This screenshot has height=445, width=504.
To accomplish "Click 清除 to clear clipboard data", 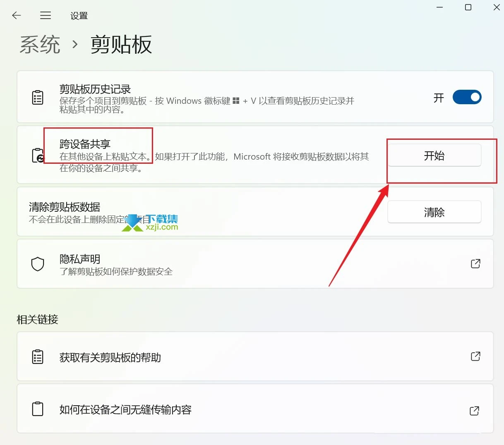I will point(434,212).
